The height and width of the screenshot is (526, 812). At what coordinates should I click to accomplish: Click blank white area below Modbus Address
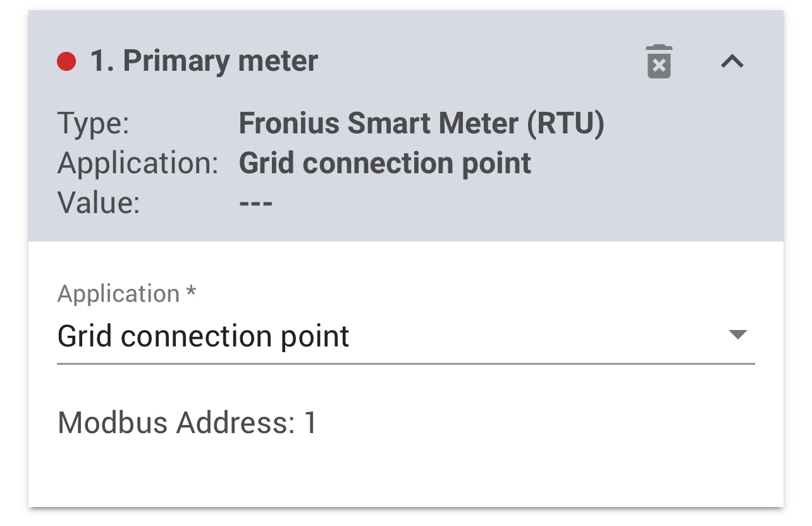tap(405, 474)
